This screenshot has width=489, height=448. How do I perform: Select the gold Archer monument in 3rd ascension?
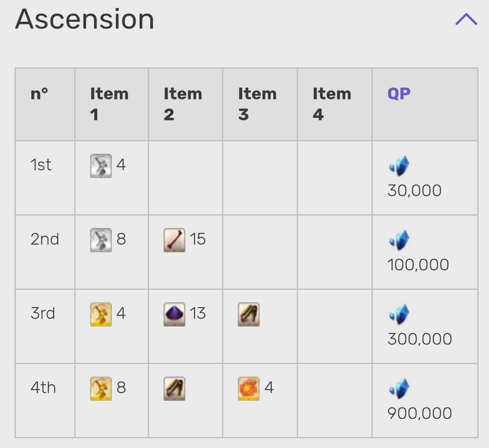click(x=101, y=314)
